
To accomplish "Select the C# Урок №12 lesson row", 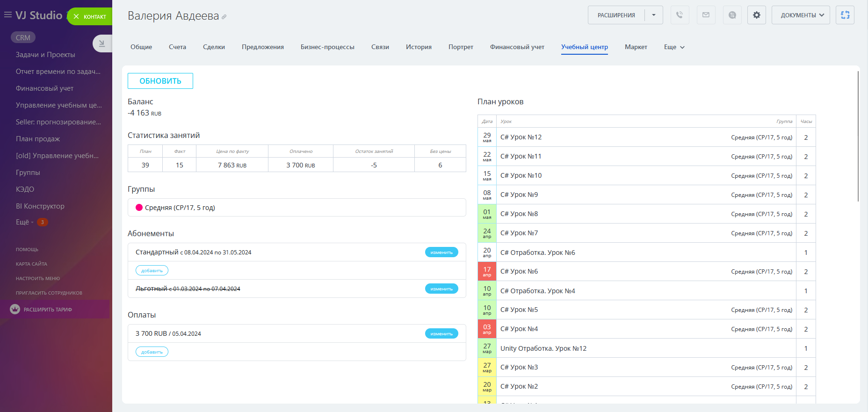I will (521, 137).
